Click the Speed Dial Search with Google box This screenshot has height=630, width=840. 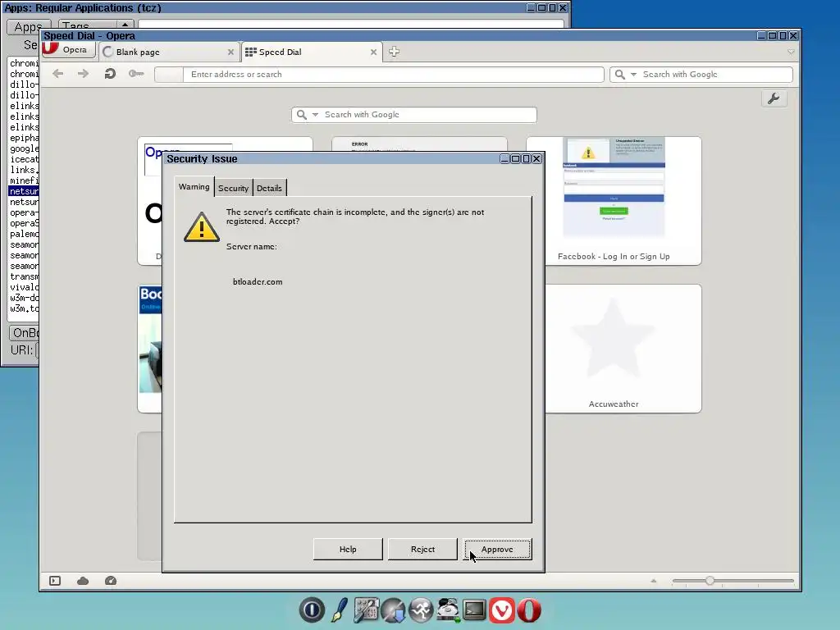tap(414, 115)
